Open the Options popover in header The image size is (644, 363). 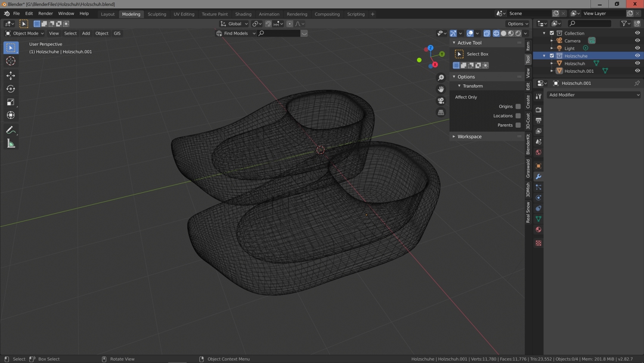[518, 24]
